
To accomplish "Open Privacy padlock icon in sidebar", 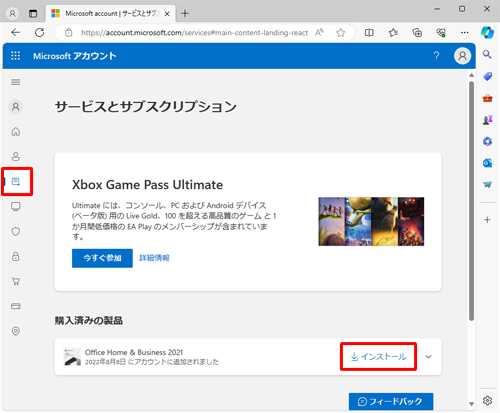I will (x=16, y=256).
